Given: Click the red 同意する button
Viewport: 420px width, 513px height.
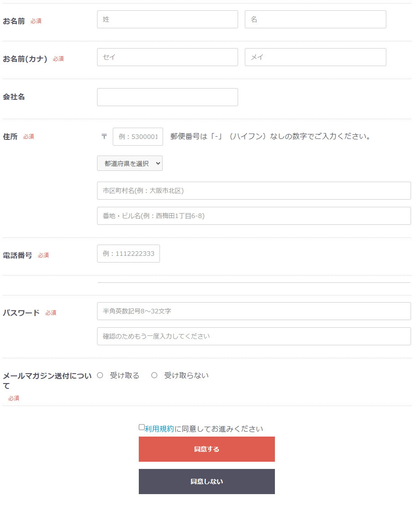Looking at the screenshot, I should (x=207, y=449).
